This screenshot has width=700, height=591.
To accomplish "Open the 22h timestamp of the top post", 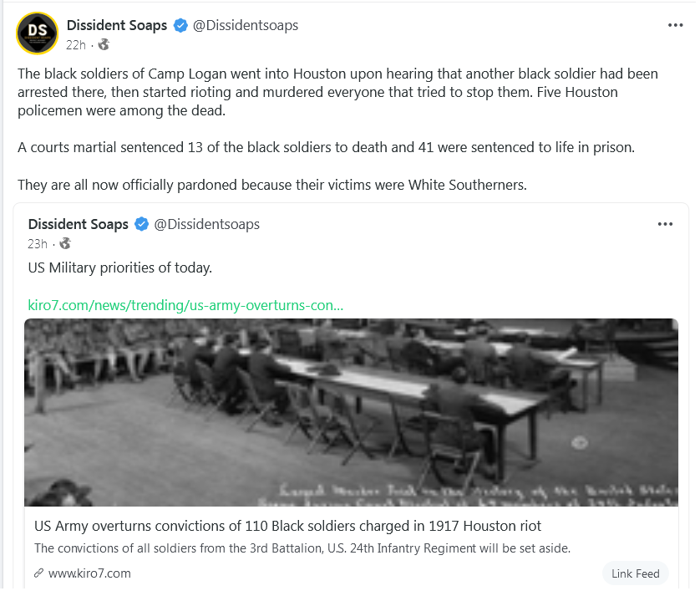I will pyautogui.click(x=75, y=45).
